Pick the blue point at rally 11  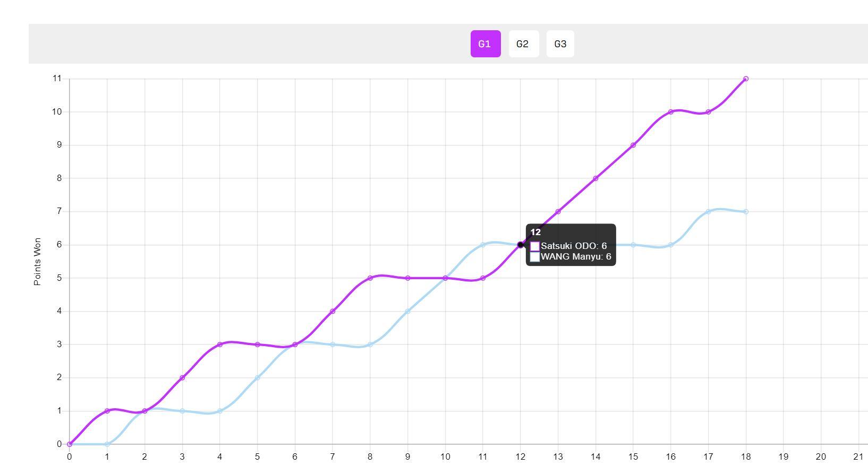click(x=483, y=245)
